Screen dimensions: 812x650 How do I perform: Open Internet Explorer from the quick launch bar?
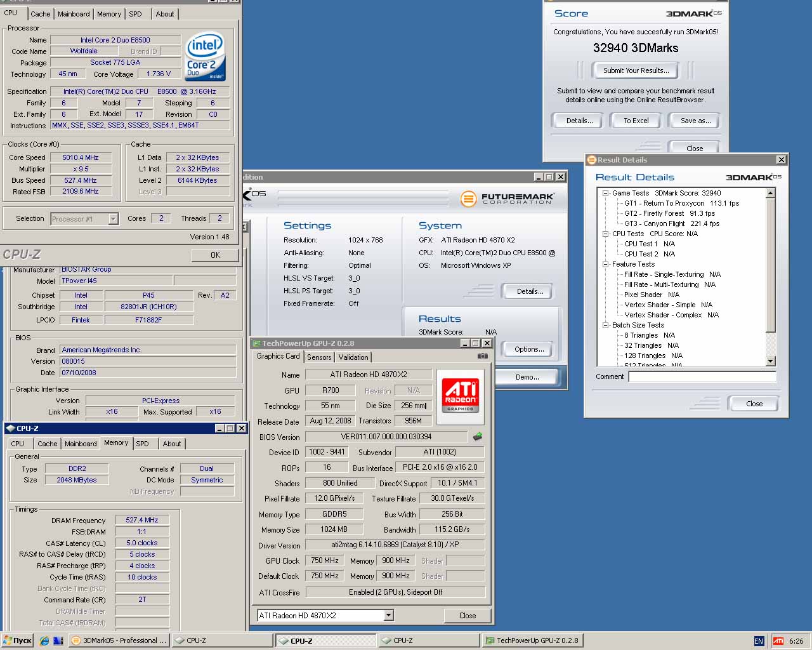(44, 640)
